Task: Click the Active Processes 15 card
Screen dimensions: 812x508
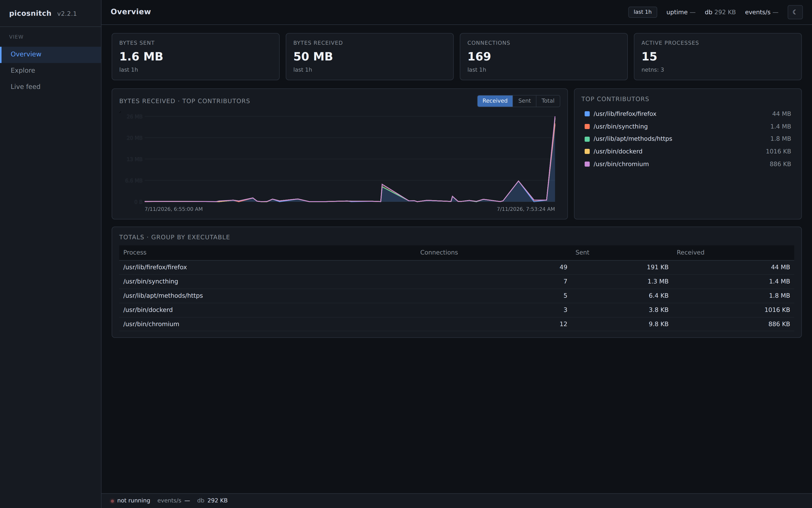Action: click(717, 56)
